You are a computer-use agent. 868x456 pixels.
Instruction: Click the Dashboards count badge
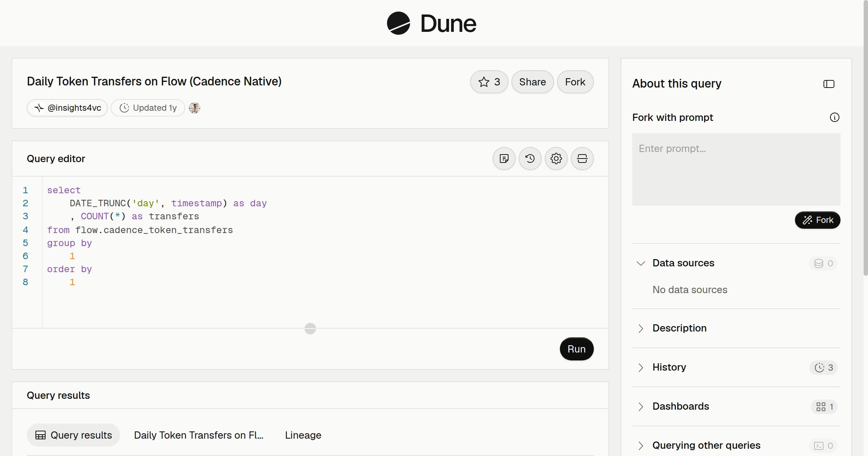click(824, 407)
